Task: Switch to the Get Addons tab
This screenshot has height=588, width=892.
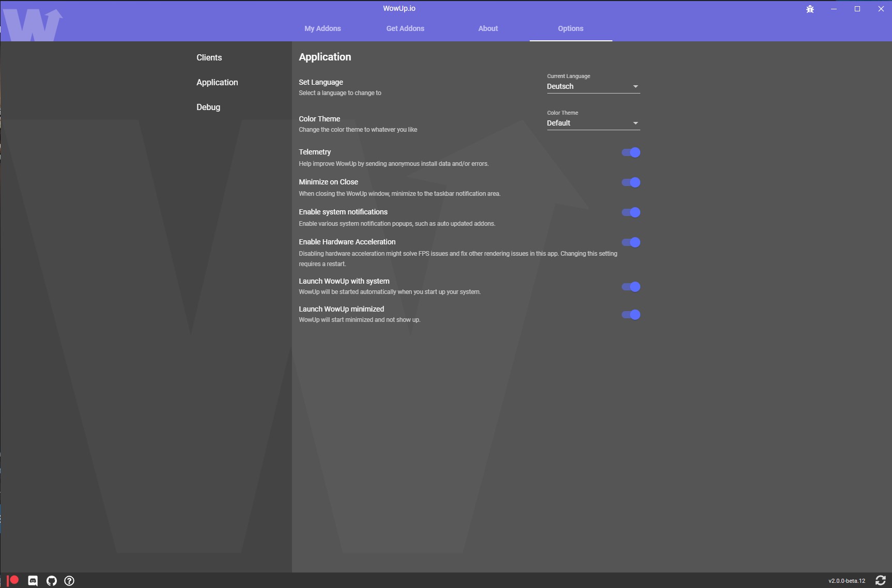Action: 405,28
